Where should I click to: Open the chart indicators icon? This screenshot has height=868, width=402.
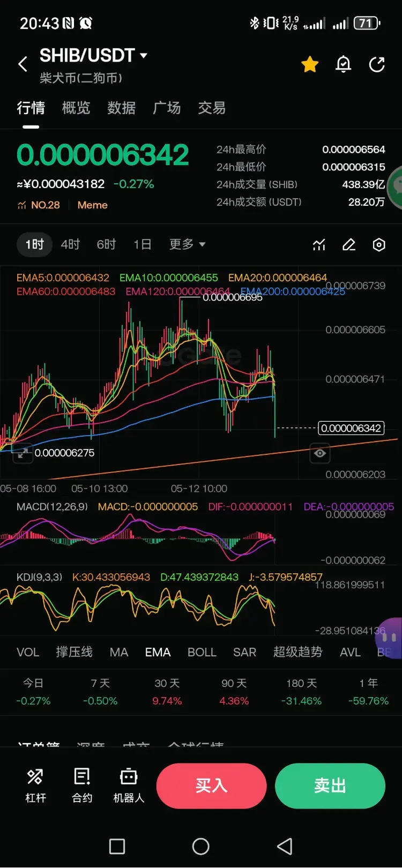tap(319, 245)
